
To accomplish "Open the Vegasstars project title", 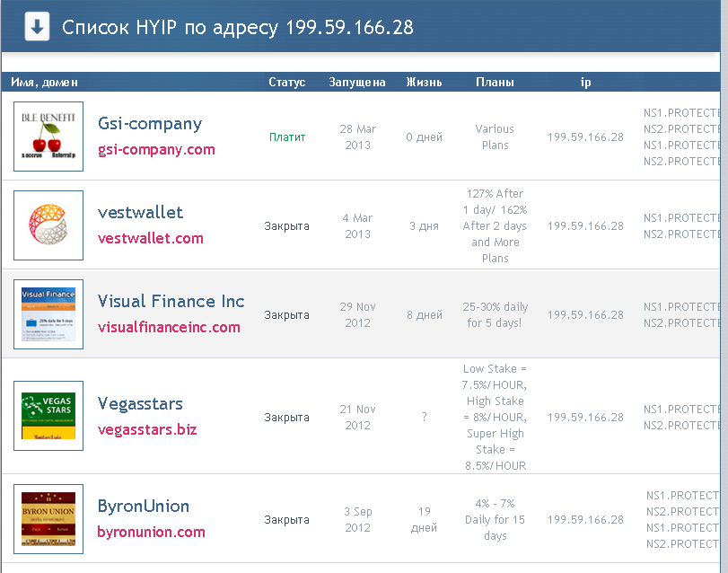I will (140, 404).
